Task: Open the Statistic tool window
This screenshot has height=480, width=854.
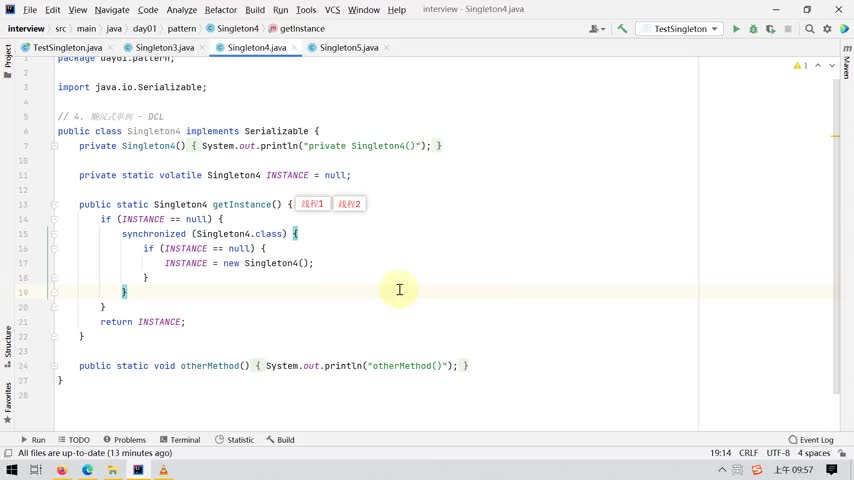Action: (x=234, y=440)
